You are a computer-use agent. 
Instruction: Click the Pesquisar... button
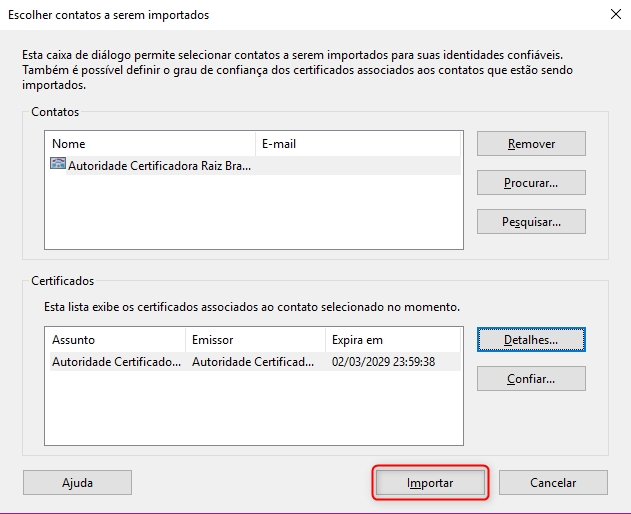pyautogui.click(x=531, y=221)
